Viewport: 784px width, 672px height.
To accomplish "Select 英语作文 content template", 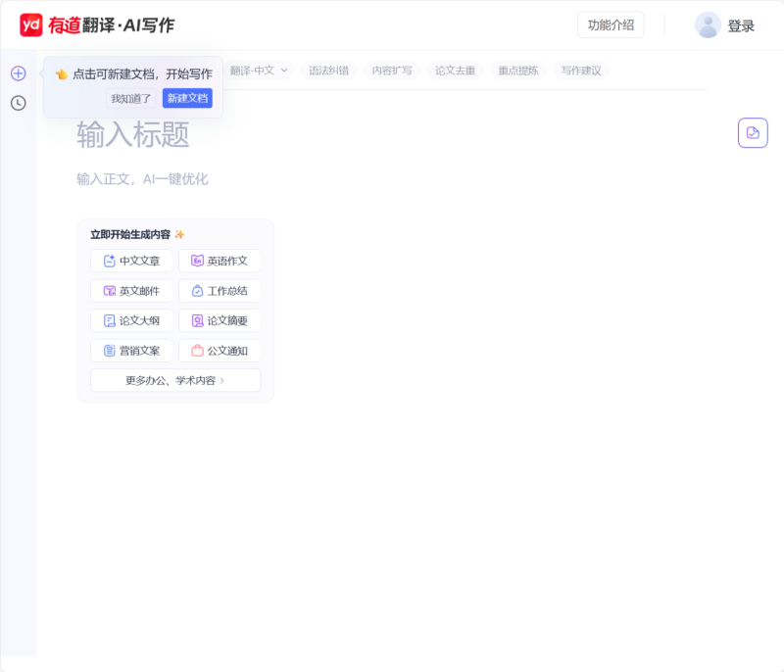I will 220,261.
